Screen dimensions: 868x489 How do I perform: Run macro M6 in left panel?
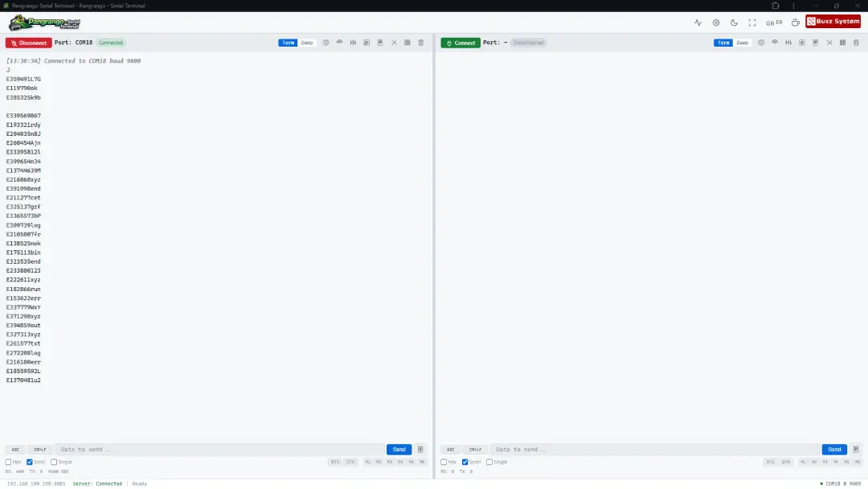(x=422, y=462)
